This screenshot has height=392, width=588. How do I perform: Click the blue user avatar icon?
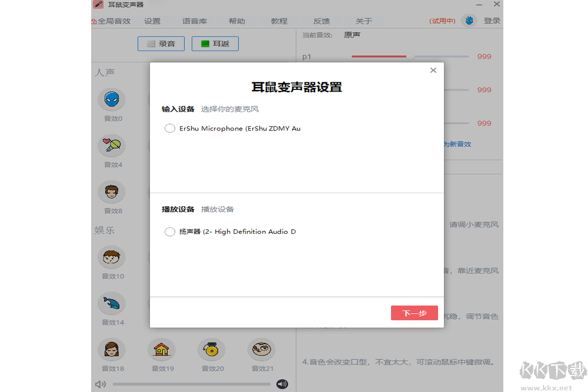pyautogui.click(x=469, y=20)
